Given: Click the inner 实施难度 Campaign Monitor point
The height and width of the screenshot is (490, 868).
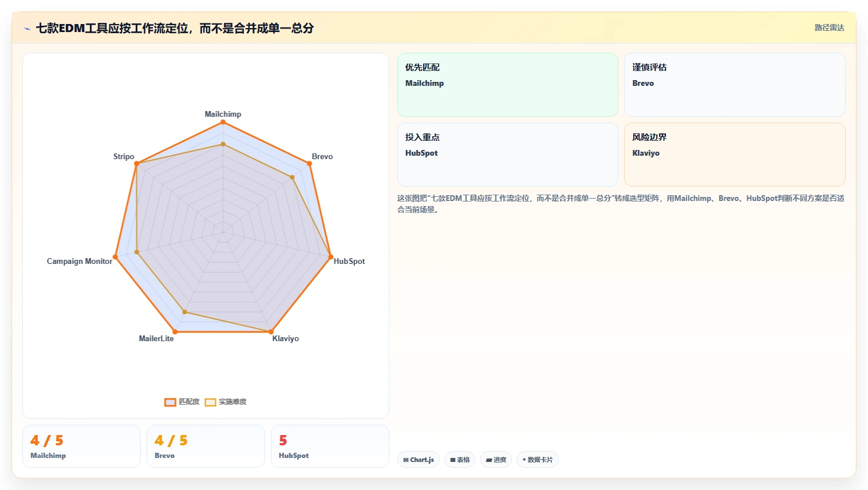Looking at the screenshot, I should point(137,252).
